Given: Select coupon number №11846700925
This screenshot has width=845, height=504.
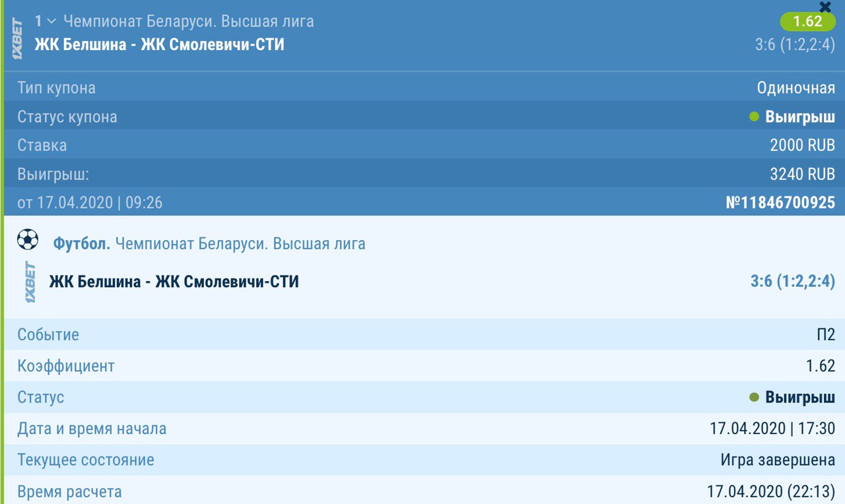Looking at the screenshot, I should click(x=780, y=203).
